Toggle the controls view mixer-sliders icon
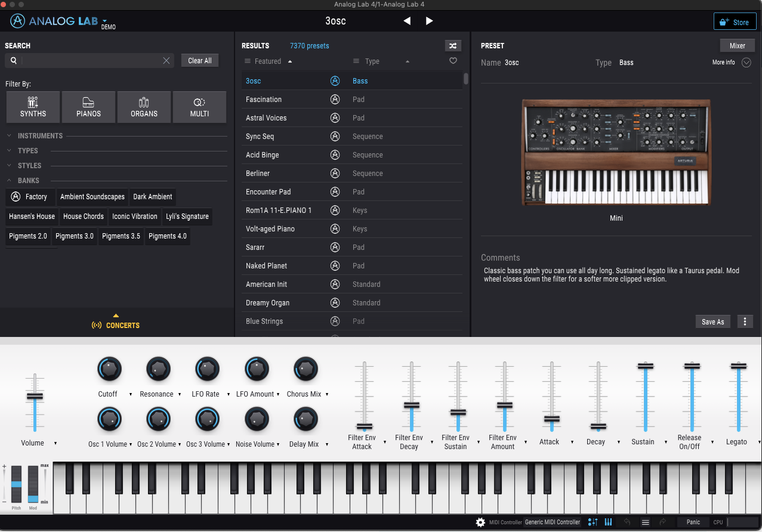This screenshot has height=532, width=762. click(x=593, y=522)
